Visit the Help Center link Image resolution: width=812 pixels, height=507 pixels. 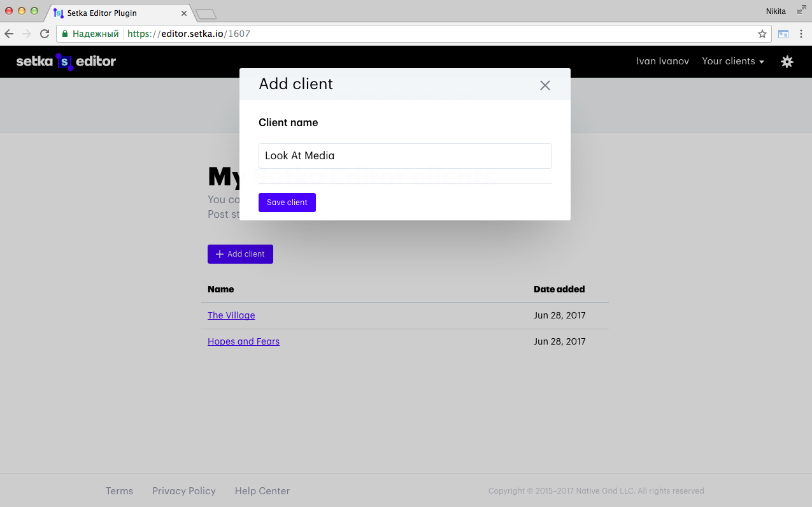262,491
